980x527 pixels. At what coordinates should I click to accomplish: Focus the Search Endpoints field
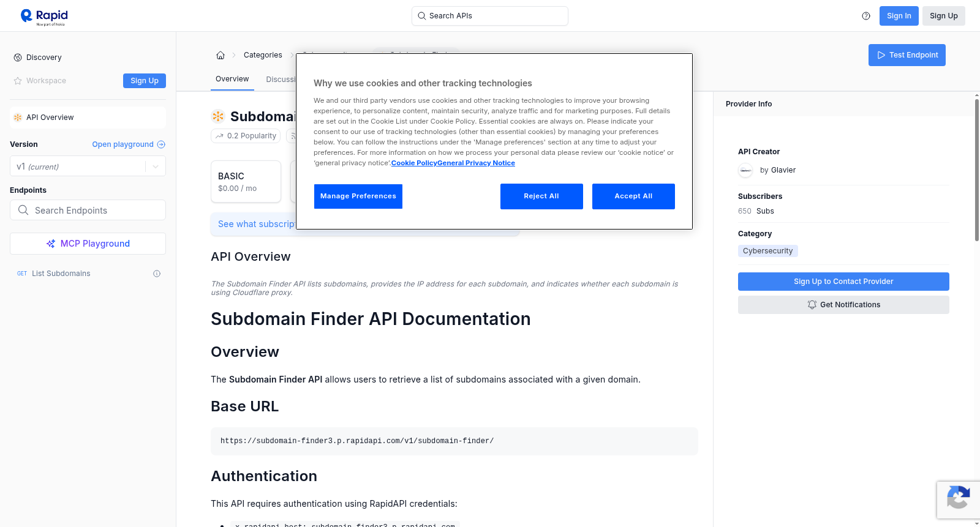88,210
